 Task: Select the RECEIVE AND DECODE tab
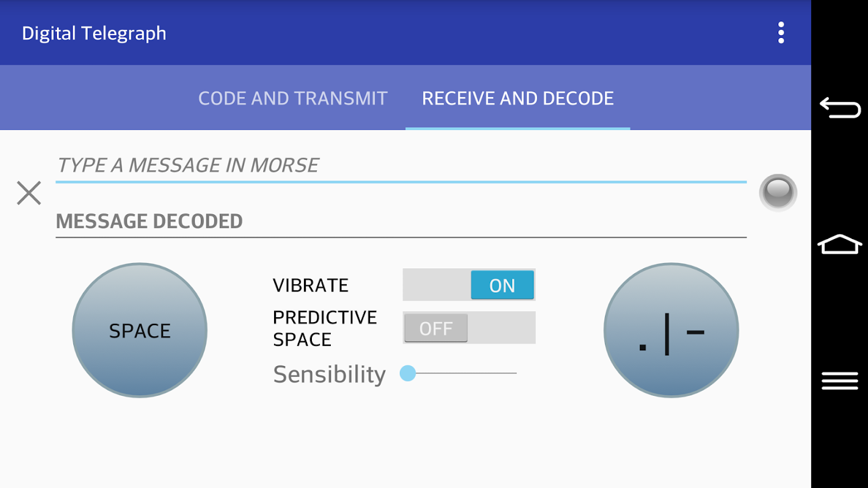click(x=518, y=98)
